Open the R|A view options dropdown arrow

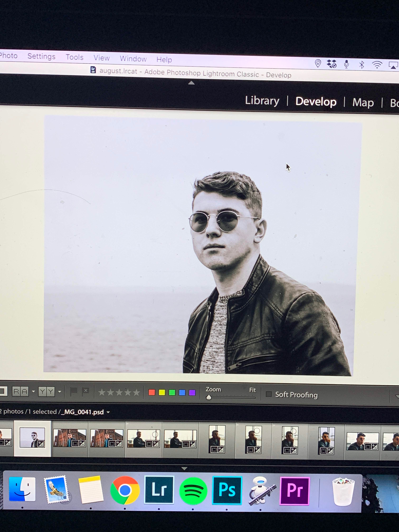click(34, 391)
